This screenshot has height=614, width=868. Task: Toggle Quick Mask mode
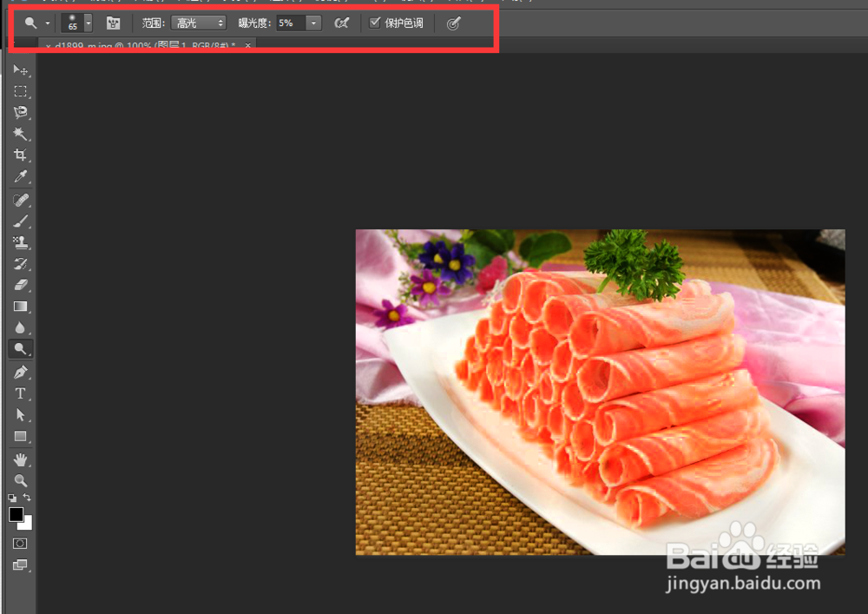point(20,544)
